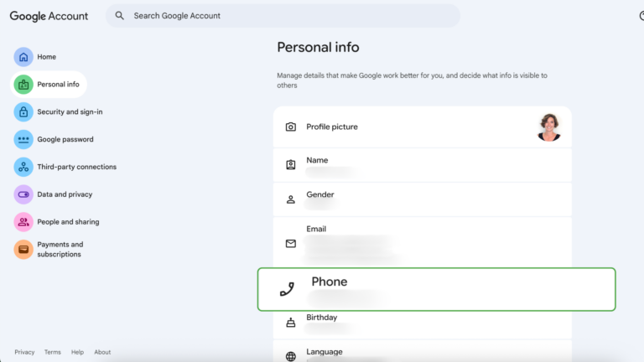Open the Language row
Screen dimensions: 644x362
[x=423, y=351]
